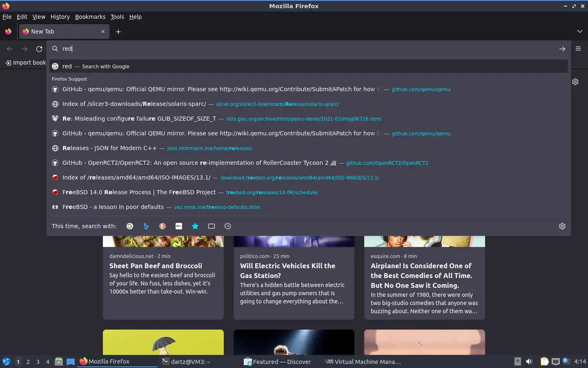Open clipboard icon in system tray

(544, 361)
